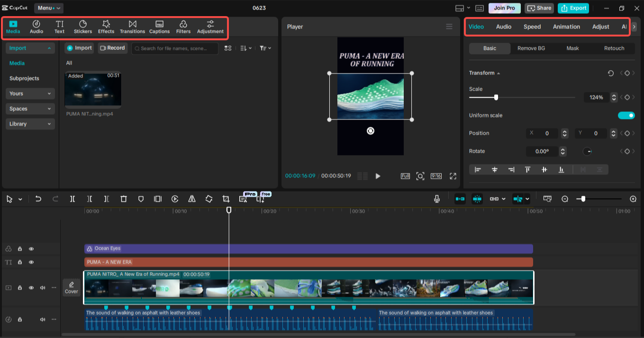The image size is (644, 338).
Task: Click the Mirror icon to flip the clip
Action: click(192, 199)
